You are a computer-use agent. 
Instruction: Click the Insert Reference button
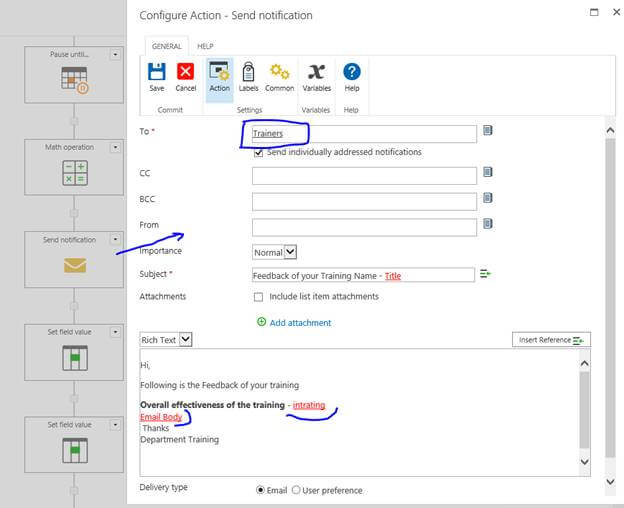(551, 340)
